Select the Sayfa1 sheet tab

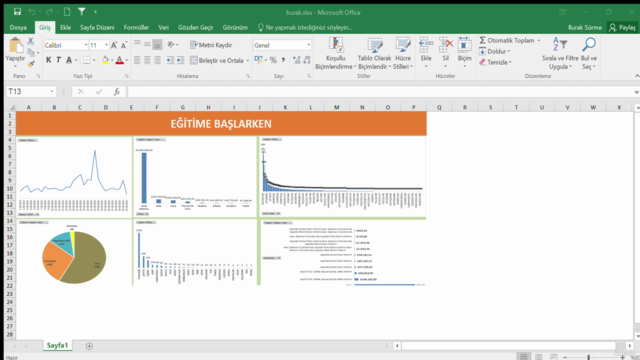click(x=57, y=345)
